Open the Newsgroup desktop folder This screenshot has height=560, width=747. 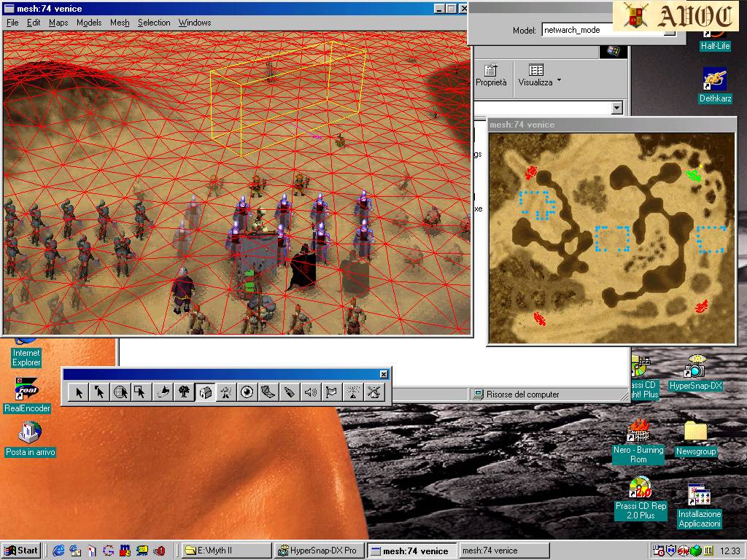click(695, 438)
